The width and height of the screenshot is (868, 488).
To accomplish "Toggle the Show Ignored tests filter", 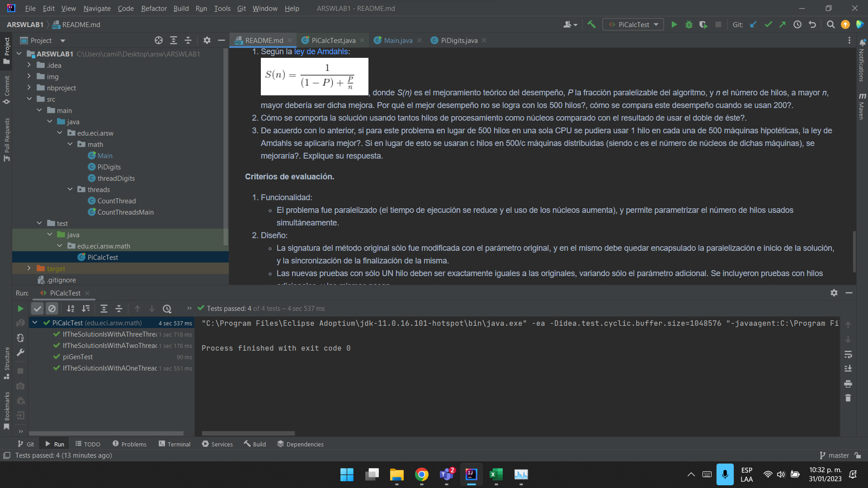I will (52, 309).
